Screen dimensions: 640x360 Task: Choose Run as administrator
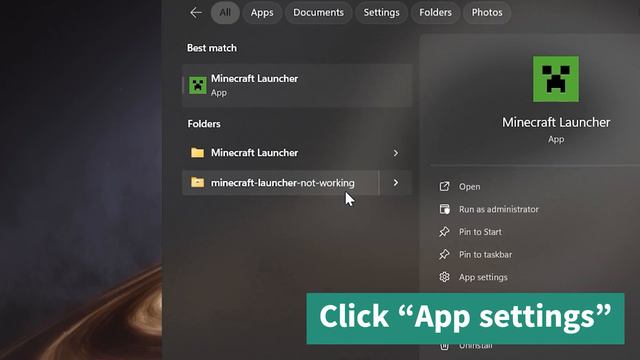[x=498, y=209]
